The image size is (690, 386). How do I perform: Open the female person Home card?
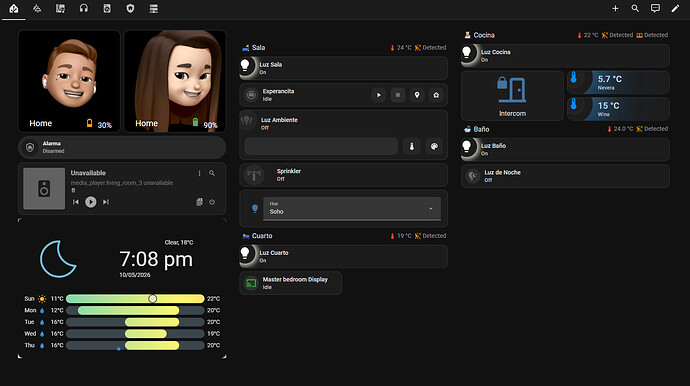pyautogui.click(x=175, y=81)
